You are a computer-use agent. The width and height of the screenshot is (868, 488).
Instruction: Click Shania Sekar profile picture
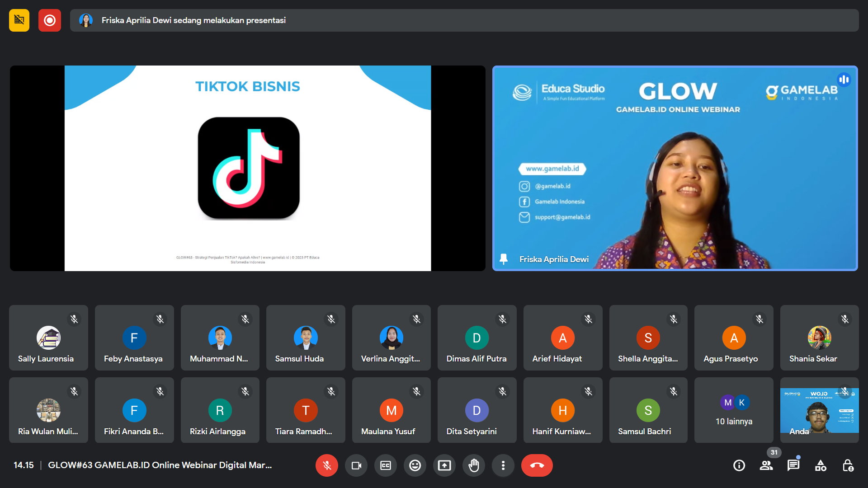(820, 338)
